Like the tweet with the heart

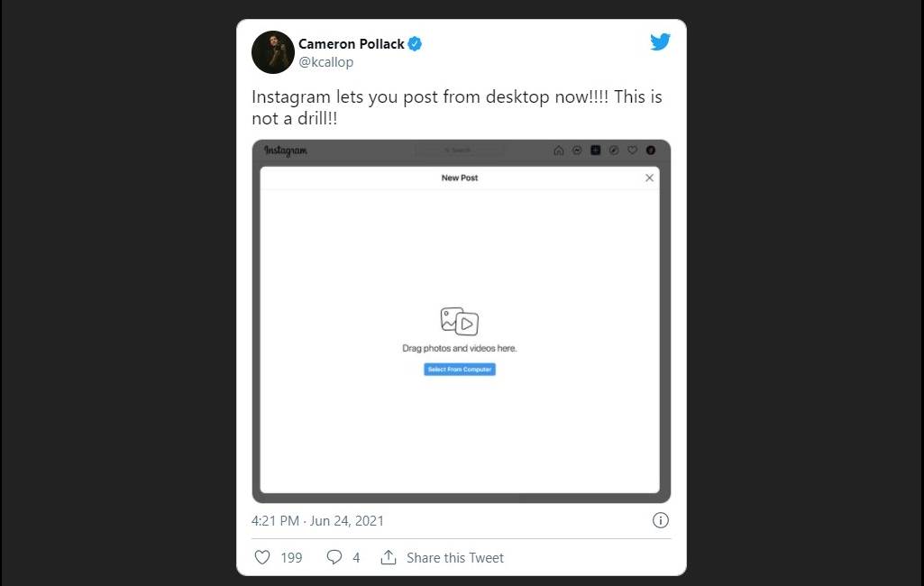point(261,557)
